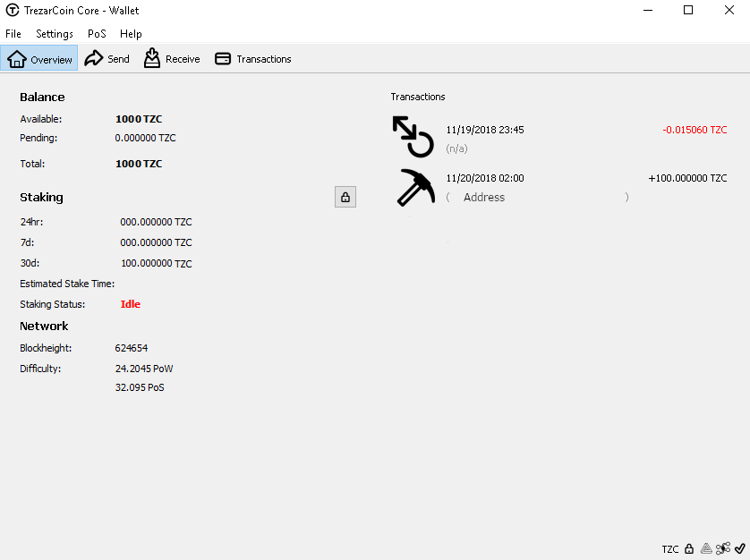Close the TrezarCoin wallet window
This screenshot has height=560, width=750.
click(x=729, y=10)
